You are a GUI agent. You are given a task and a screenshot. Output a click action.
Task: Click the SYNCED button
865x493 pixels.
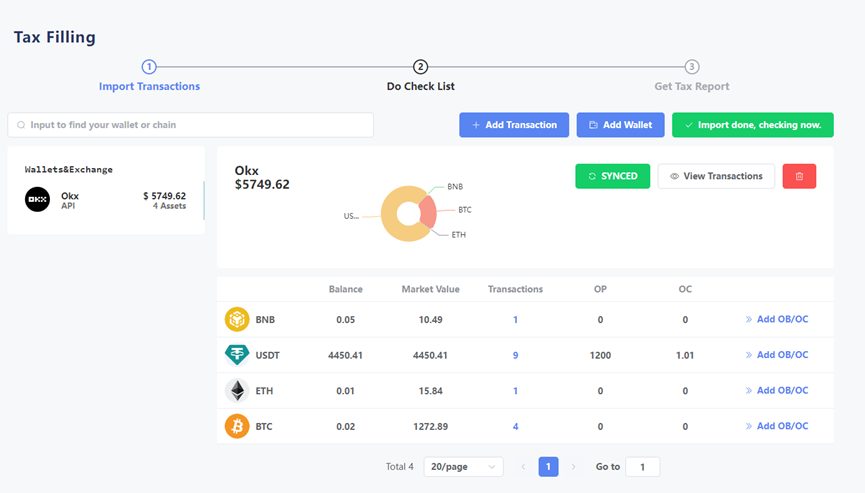pos(612,176)
